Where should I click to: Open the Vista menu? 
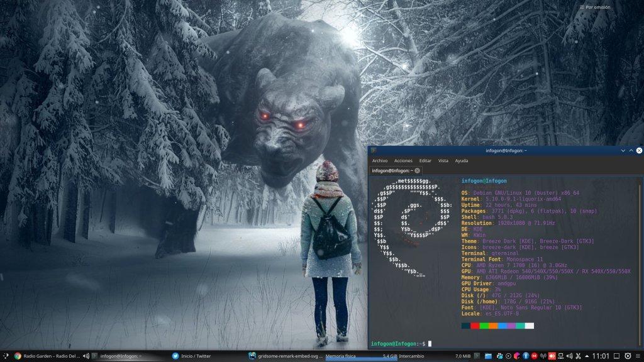(443, 161)
